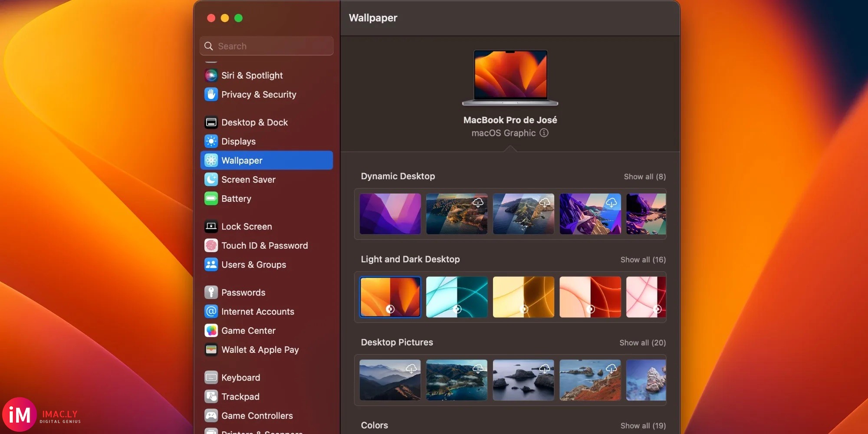
Task: Show all 20 Desktop Pictures
Action: (642, 342)
